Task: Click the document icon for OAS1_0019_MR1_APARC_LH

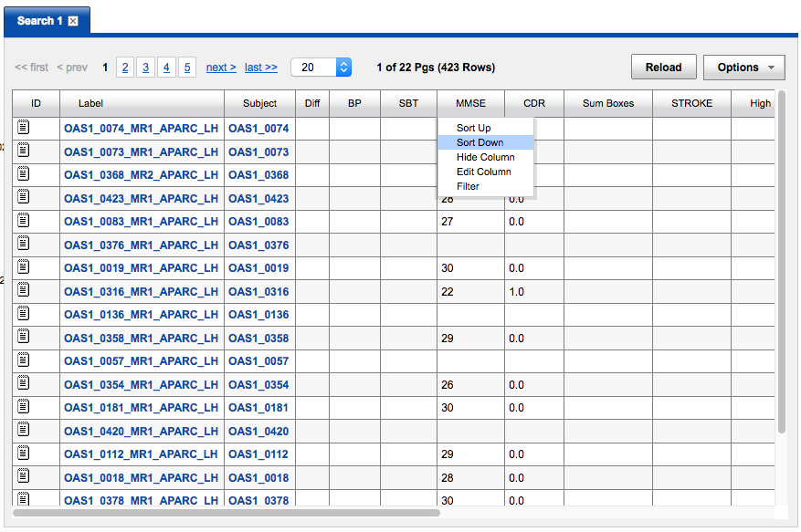Action: [x=24, y=267]
